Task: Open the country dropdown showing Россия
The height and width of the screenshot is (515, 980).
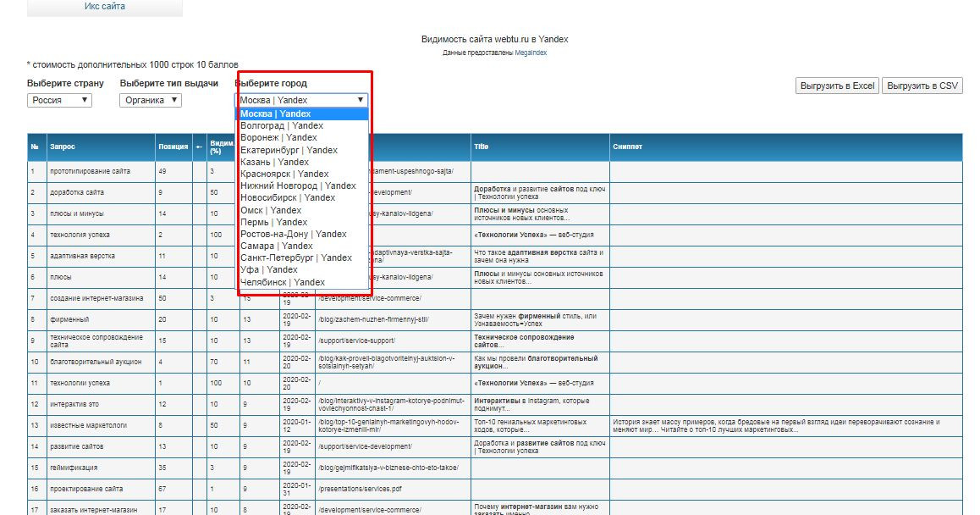Action: (x=59, y=100)
